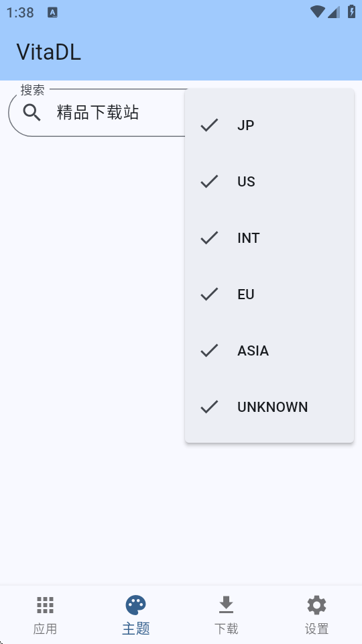This screenshot has height=644, width=362.
Task: Switch to the 下载 tab label
Action: (x=226, y=629)
